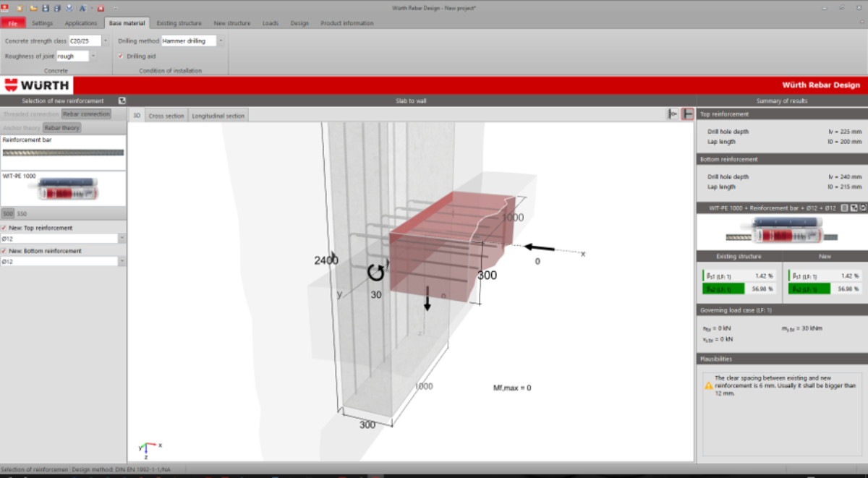Save project with the first floppy disk icon
This screenshot has height=478, width=868.
[46, 8]
